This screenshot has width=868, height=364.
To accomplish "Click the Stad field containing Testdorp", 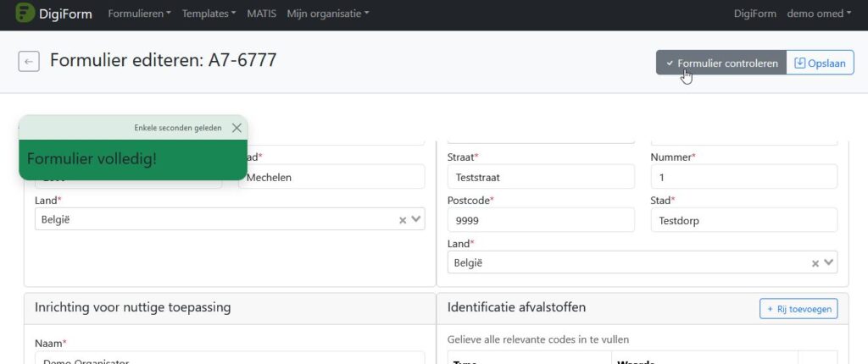I will (x=743, y=219).
